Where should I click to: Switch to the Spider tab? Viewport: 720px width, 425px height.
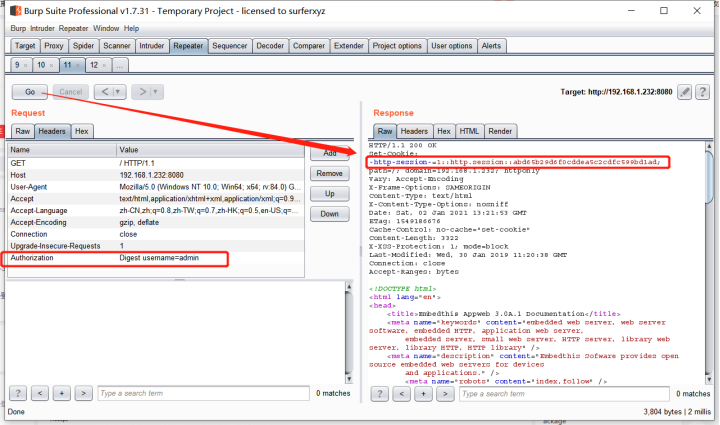click(84, 46)
